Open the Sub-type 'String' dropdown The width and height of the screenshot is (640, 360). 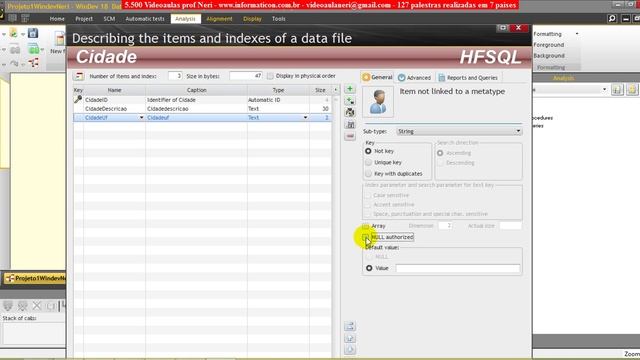pos(518,131)
